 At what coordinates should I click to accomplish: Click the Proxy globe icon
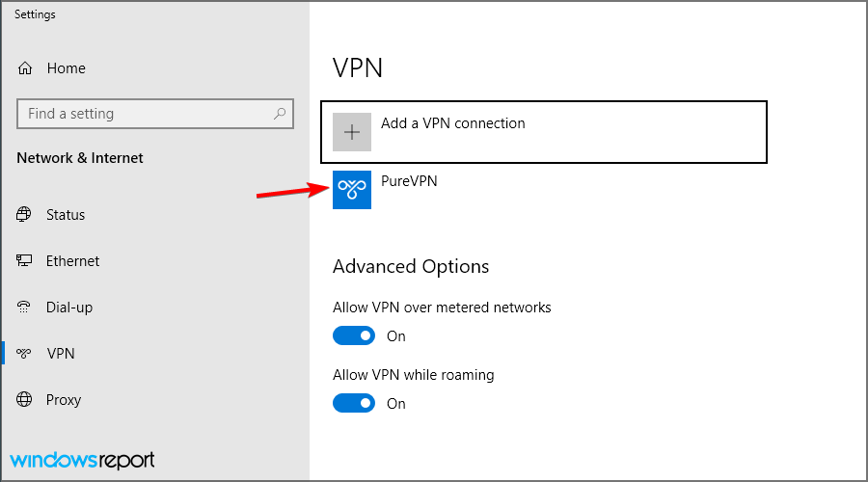[24, 399]
